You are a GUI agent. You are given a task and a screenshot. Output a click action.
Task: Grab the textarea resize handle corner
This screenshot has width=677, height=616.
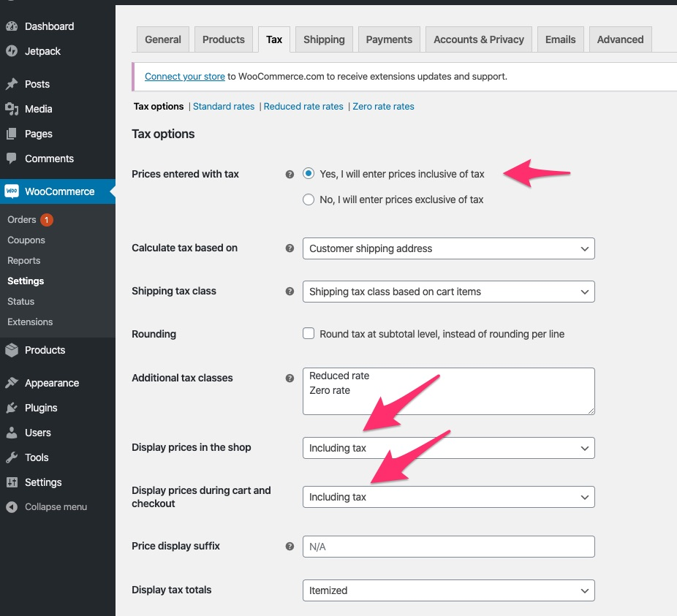591,411
